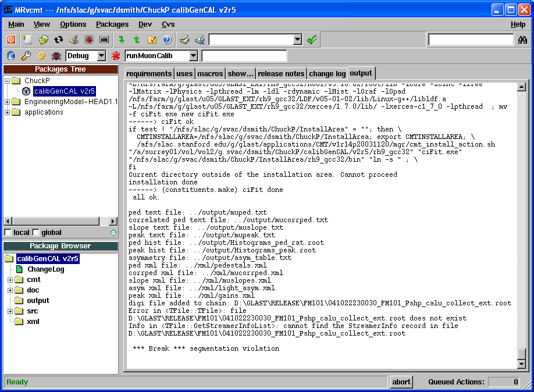The image size is (534, 392).
Task: Click the green up arrow icon
Action: point(137,40)
